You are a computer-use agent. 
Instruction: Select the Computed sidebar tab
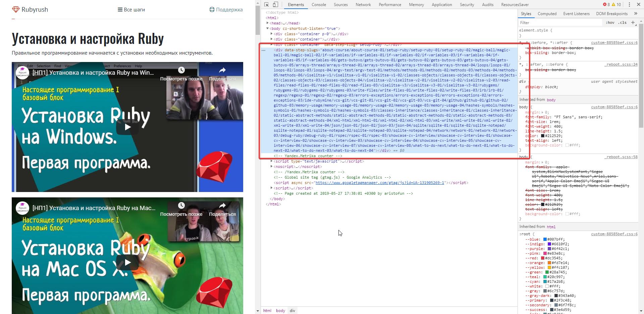[547, 13]
